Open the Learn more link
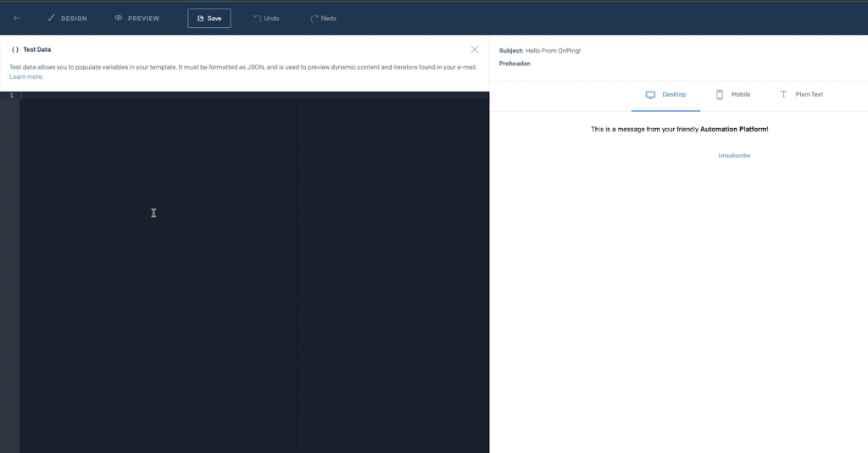This screenshot has width=868, height=453. click(25, 77)
